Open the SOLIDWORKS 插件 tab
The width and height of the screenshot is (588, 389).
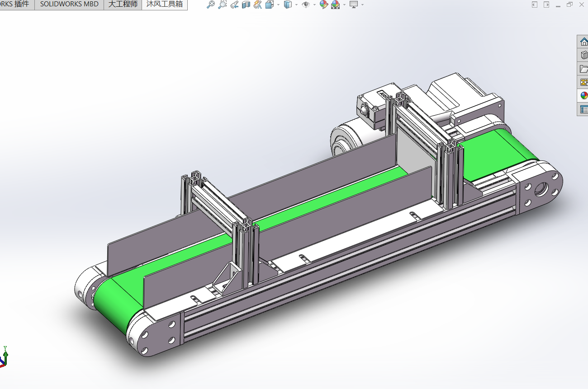pos(17,4)
